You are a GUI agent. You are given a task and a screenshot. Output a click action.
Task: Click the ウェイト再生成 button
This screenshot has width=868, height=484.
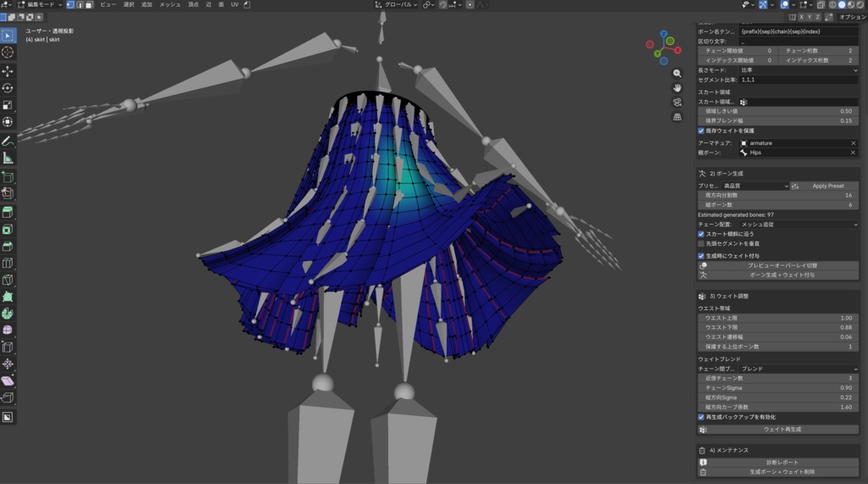[x=778, y=430]
